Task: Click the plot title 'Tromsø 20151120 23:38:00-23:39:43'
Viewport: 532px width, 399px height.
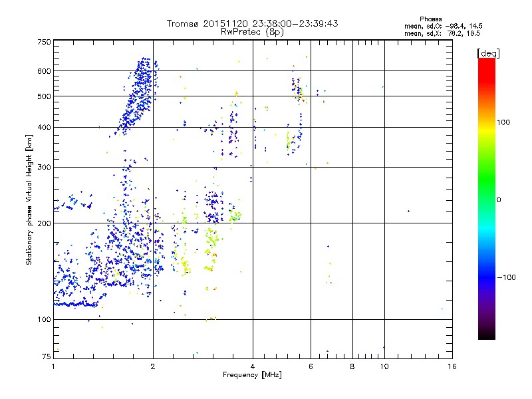Action: 252,23
